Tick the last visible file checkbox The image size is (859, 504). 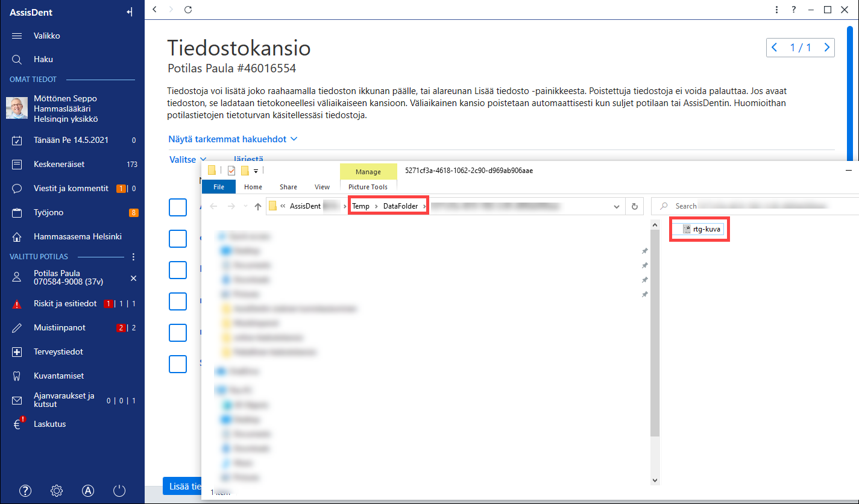point(178,365)
